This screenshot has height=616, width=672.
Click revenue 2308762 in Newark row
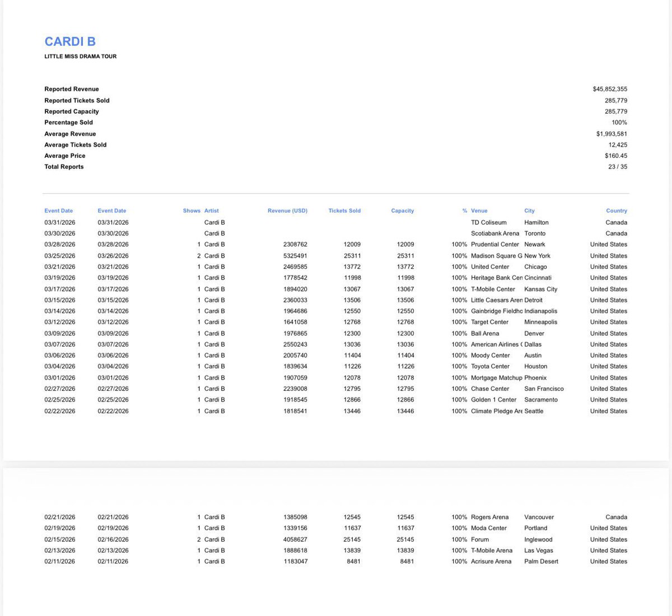(x=295, y=244)
